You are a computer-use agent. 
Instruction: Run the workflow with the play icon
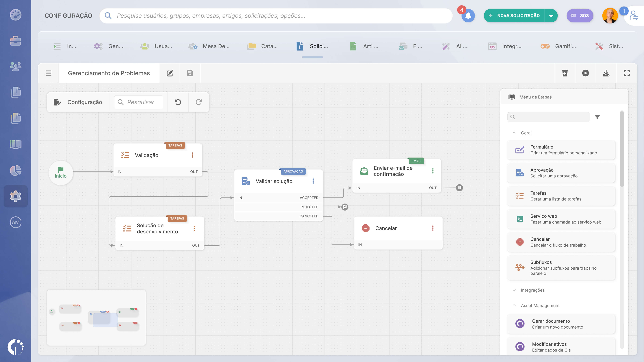(x=585, y=73)
